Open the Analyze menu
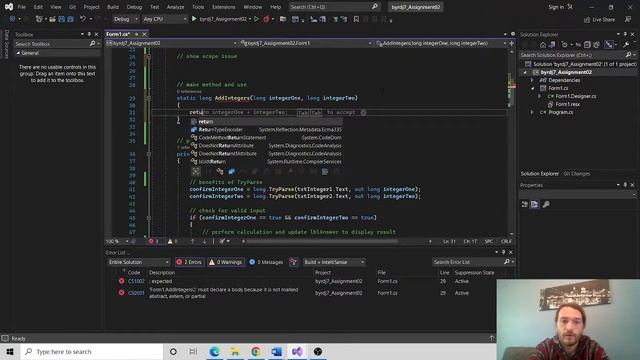 pyautogui.click(x=176, y=7)
